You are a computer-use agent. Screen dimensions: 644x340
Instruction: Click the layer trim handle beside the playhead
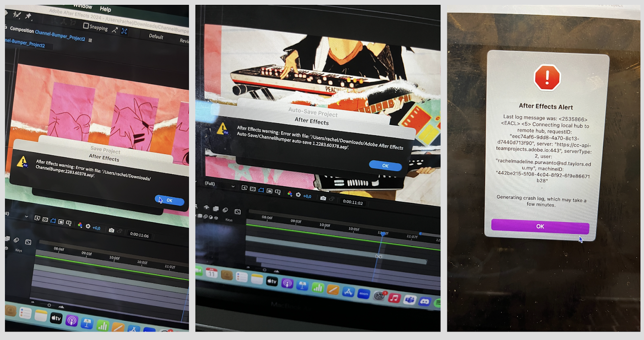378,256
